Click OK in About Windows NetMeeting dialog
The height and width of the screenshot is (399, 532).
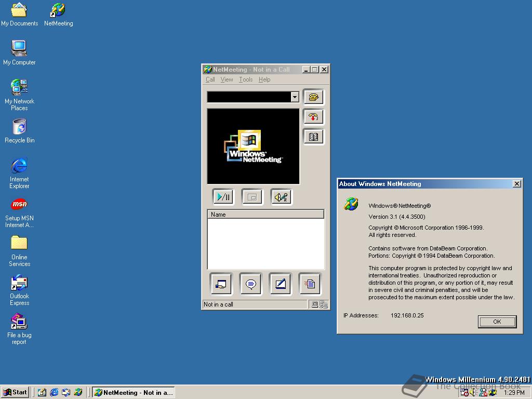[x=497, y=322]
